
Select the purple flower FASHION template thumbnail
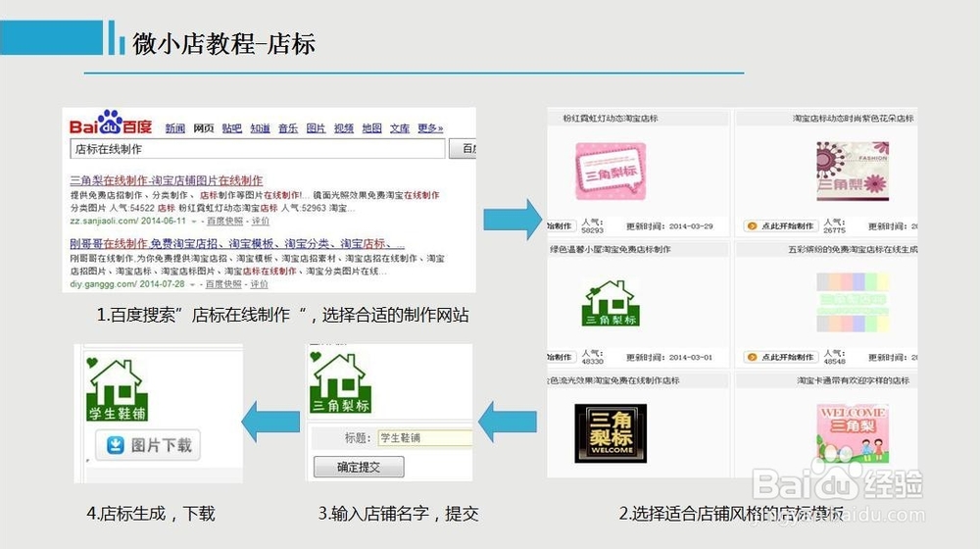tap(853, 171)
